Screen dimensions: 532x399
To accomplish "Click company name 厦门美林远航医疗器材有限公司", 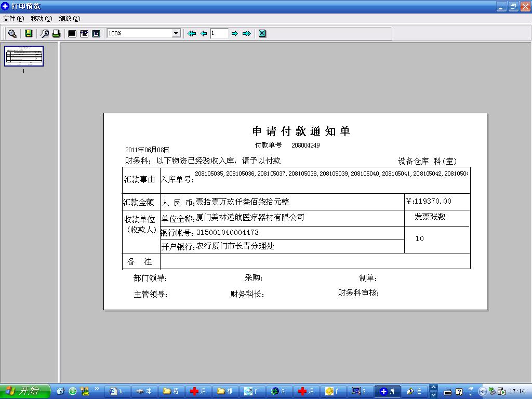I will click(x=250, y=217).
